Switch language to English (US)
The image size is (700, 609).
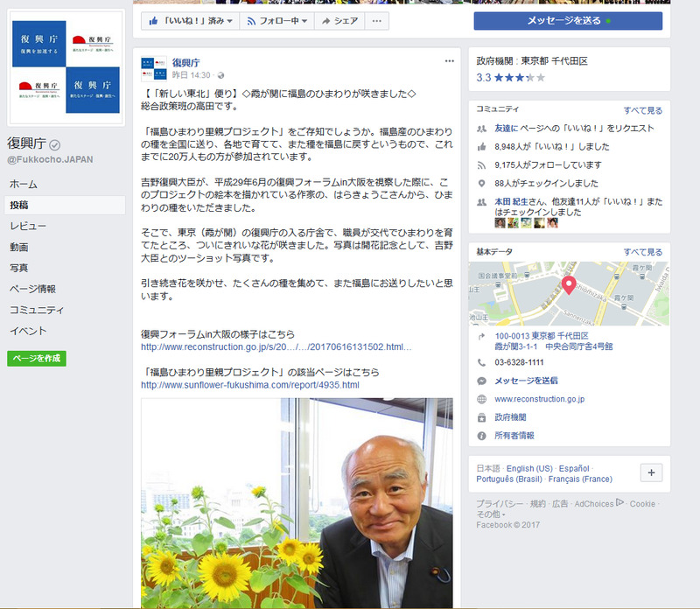[529, 468]
